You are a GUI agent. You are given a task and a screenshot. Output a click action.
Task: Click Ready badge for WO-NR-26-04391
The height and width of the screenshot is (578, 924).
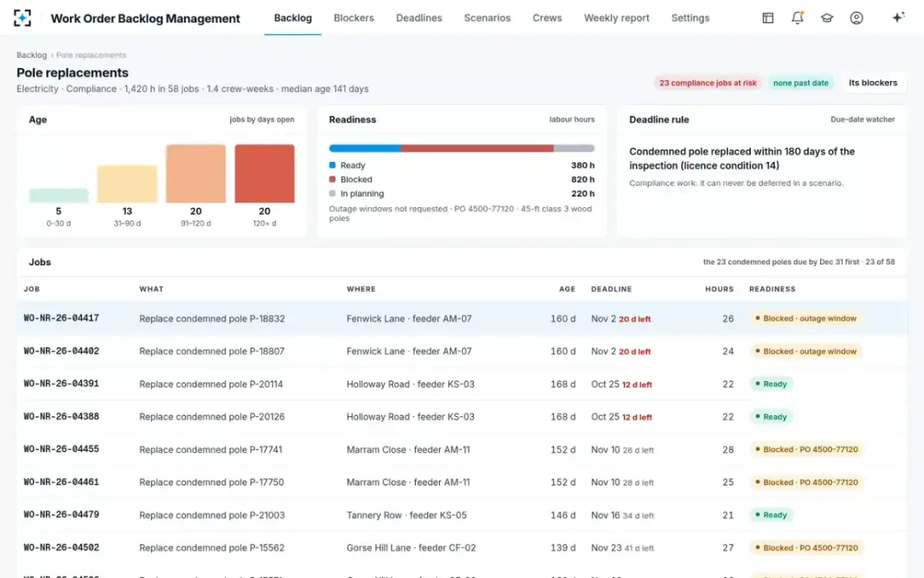[x=772, y=384]
